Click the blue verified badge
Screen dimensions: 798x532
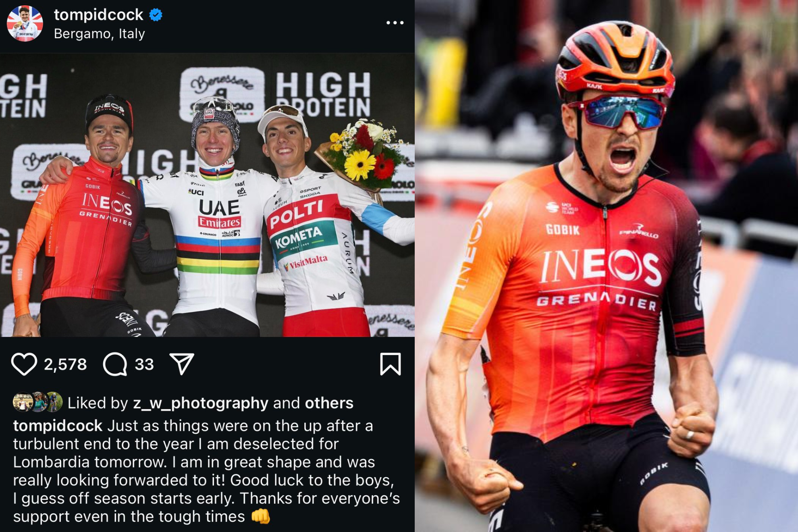tap(156, 15)
